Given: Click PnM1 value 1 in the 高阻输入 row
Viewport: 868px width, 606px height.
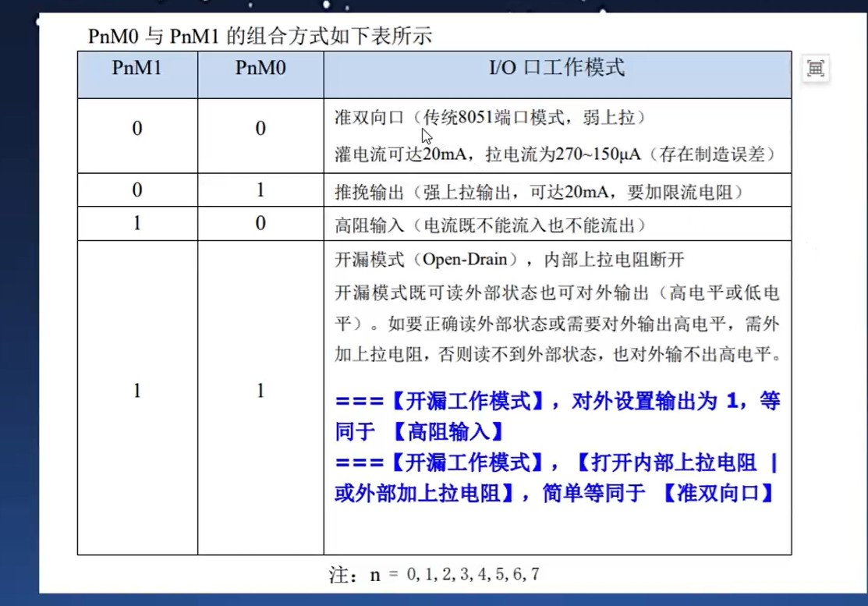Looking at the screenshot, I should coord(137,223).
